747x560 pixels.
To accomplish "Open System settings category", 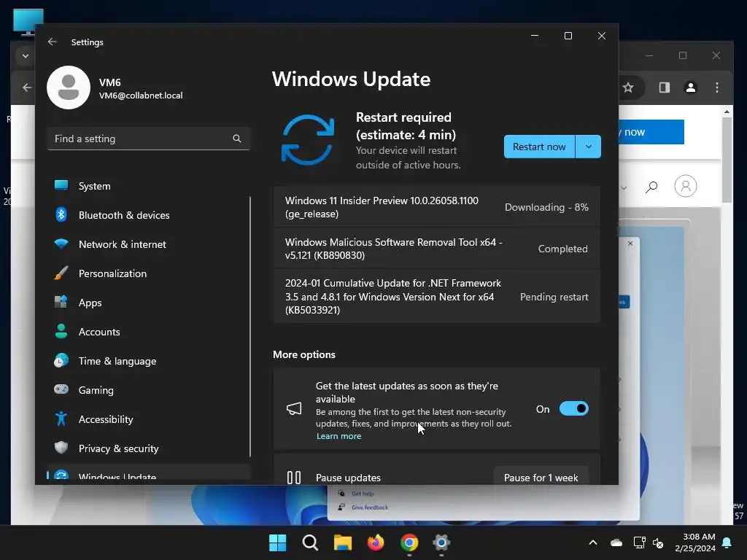I will [147, 186].
